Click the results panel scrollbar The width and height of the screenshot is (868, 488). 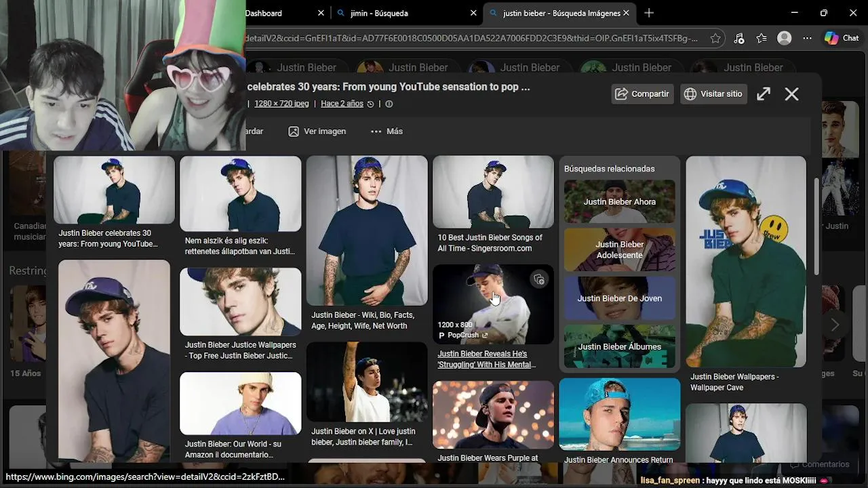816,227
